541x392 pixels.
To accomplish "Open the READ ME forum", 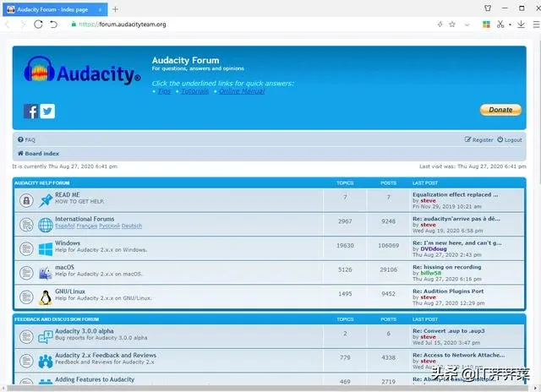I will (x=68, y=194).
